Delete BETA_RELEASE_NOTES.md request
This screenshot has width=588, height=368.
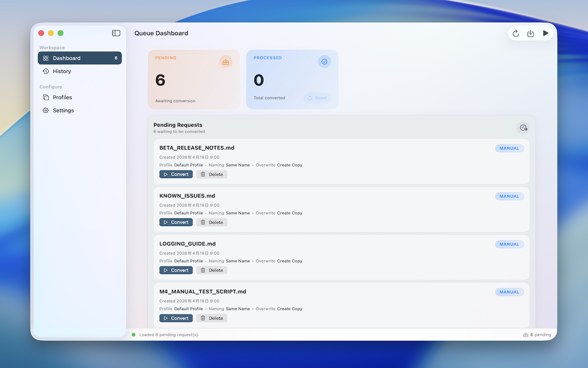point(212,174)
